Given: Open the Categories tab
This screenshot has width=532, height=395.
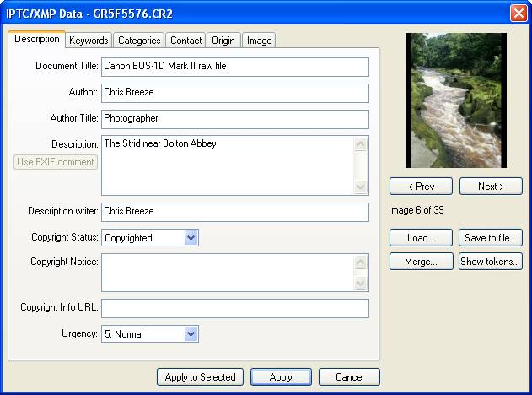Looking at the screenshot, I should tap(139, 41).
